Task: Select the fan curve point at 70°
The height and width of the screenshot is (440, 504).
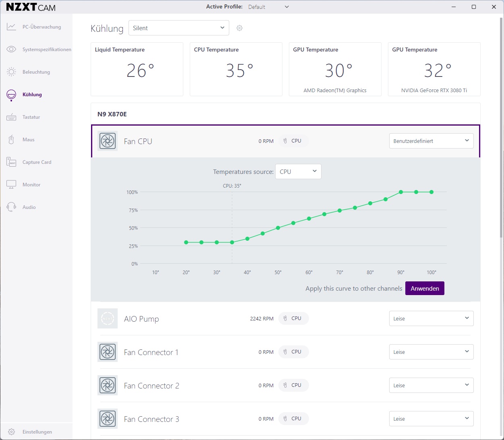Action: coord(340,211)
